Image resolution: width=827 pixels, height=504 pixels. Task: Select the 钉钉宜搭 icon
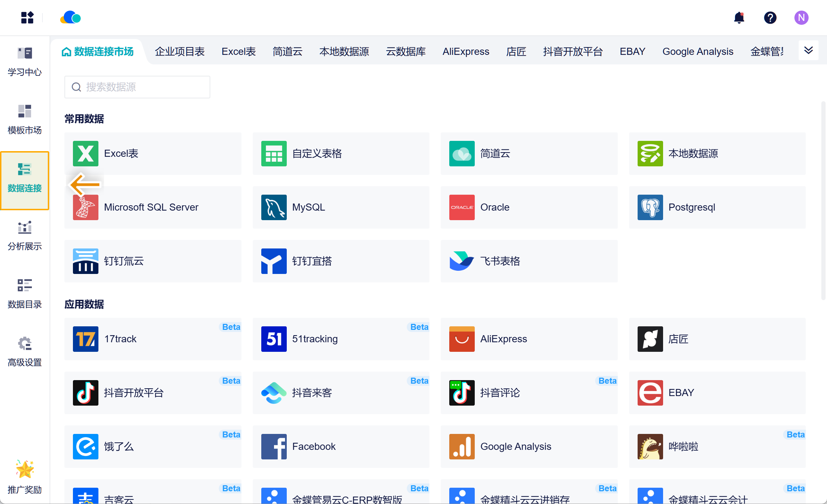pos(274,261)
